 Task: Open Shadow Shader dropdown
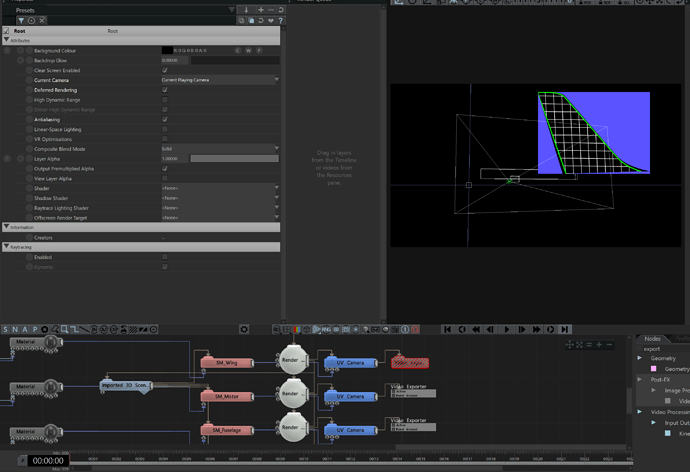tap(220, 198)
